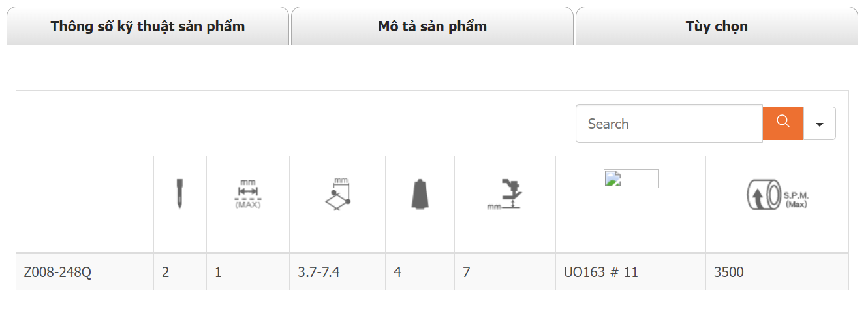Image resolution: width=868 pixels, height=315 pixels.
Task: Click the max stitch width mm icon
Action: [x=248, y=193]
